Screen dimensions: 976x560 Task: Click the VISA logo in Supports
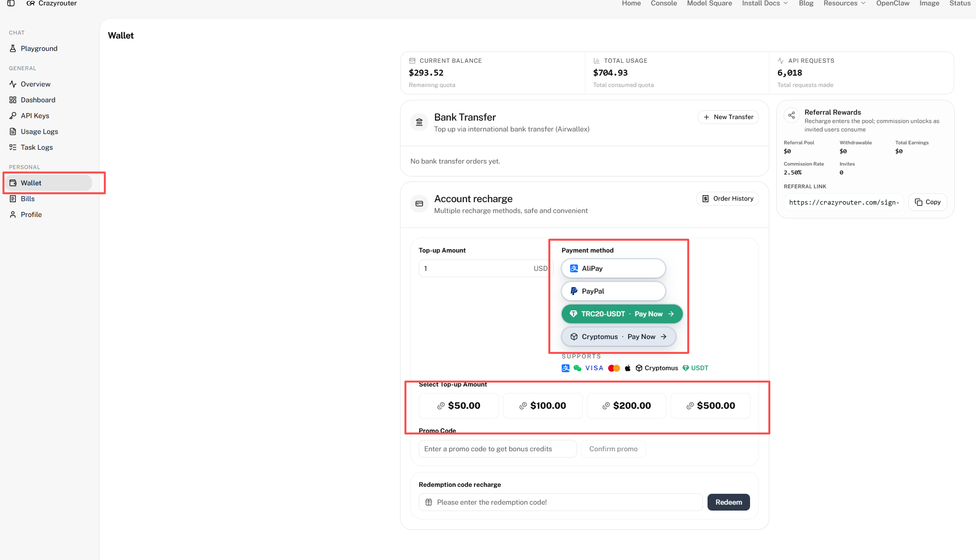click(594, 368)
